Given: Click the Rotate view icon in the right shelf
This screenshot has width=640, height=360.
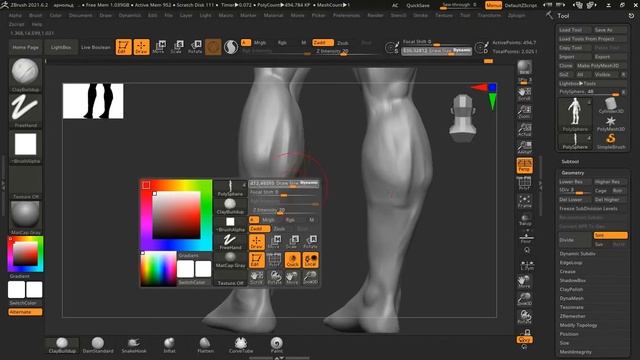Looking at the screenshot, I should point(524,317).
